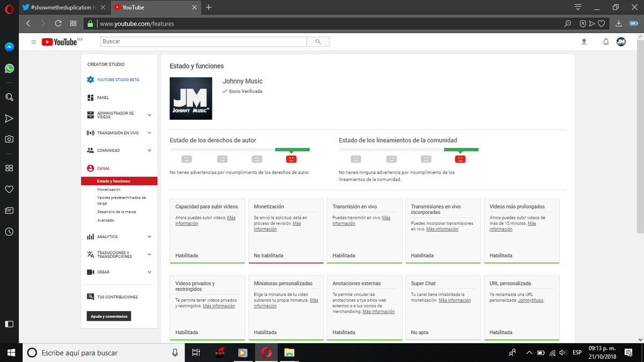Open a new browser tab
The image size is (644, 362).
(209, 8)
